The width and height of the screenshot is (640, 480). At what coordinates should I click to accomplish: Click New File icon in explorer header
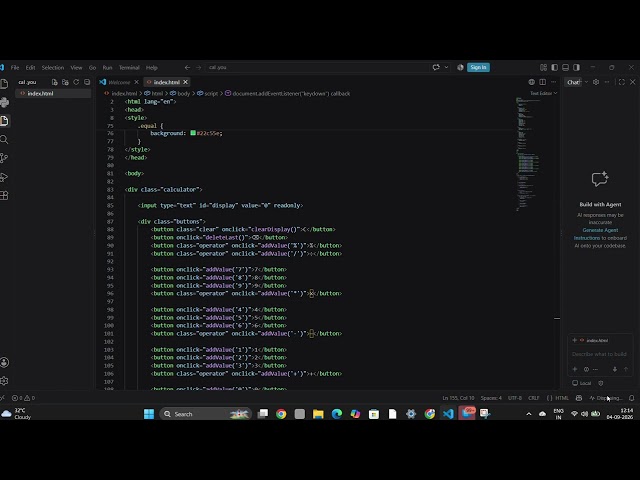[x=55, y=82]
